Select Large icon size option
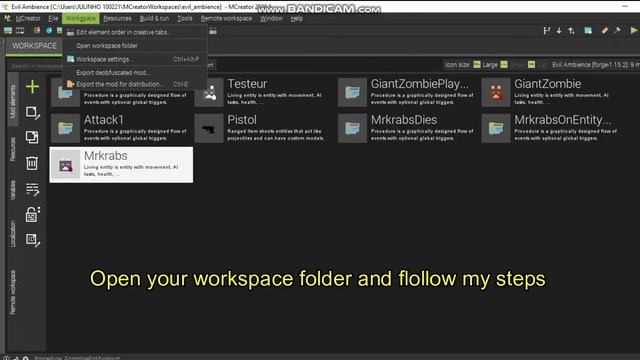 pos(485,65)
